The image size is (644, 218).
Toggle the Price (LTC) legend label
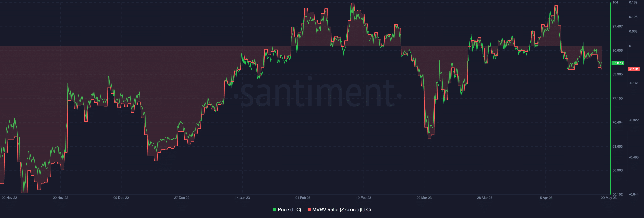coord(289,210)
